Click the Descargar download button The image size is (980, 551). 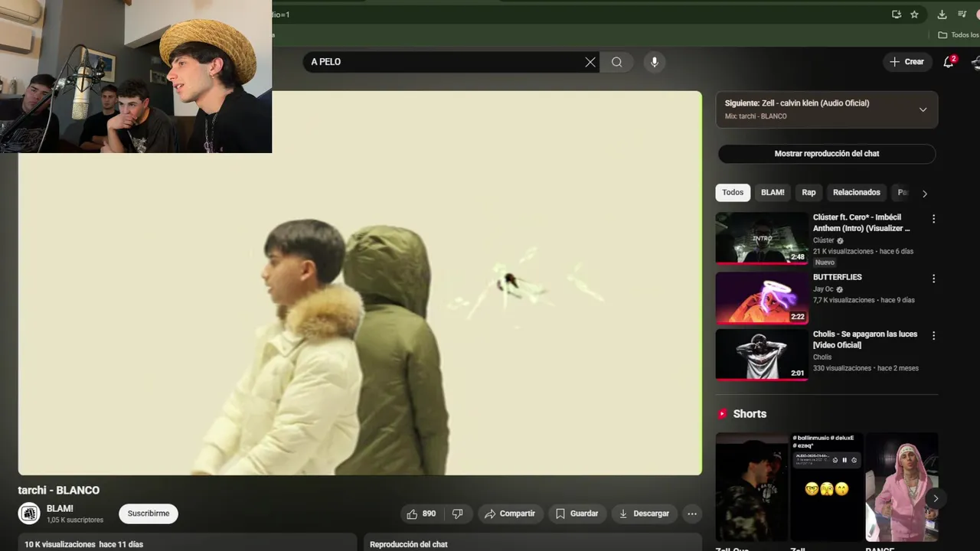(644, 514)
